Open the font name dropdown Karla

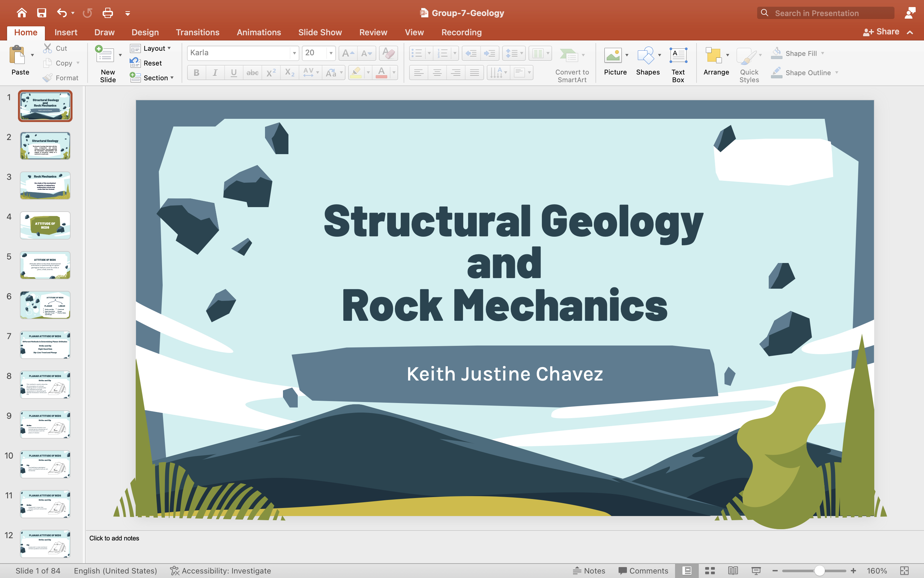pos(295,53)
